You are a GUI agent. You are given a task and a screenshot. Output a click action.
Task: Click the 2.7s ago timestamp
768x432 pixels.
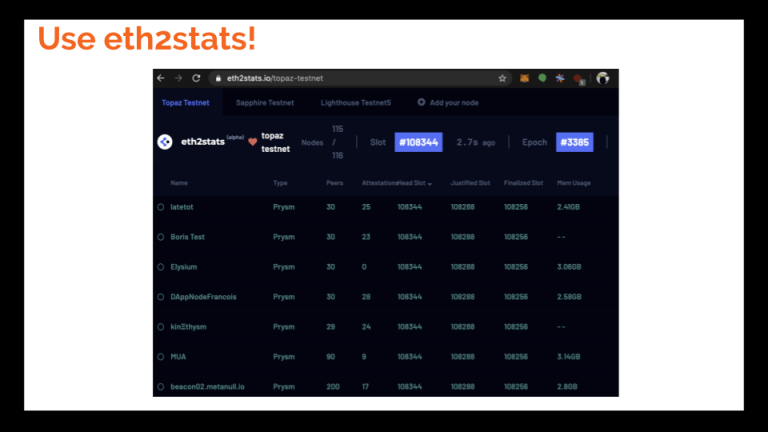[x=476, y=143]
